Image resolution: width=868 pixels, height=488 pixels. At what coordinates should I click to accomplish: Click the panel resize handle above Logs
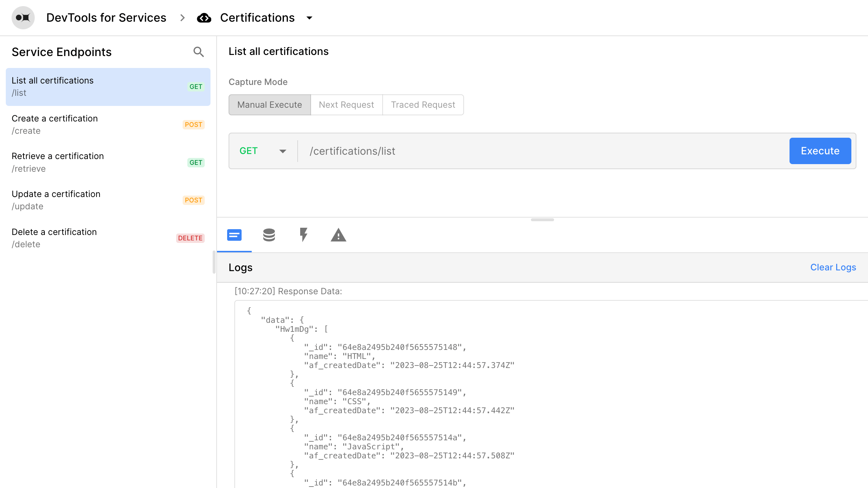(542, 220)
